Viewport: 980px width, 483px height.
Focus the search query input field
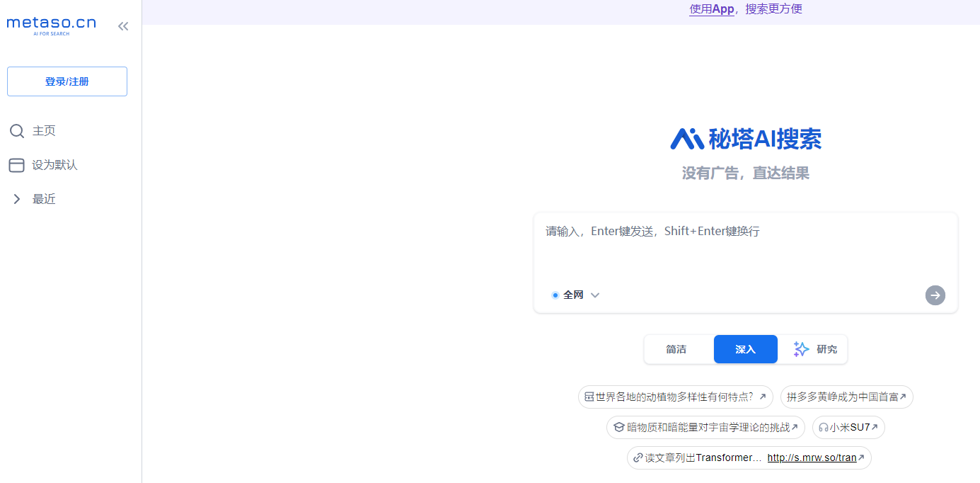pyautogui.click(x=744, y=251)
